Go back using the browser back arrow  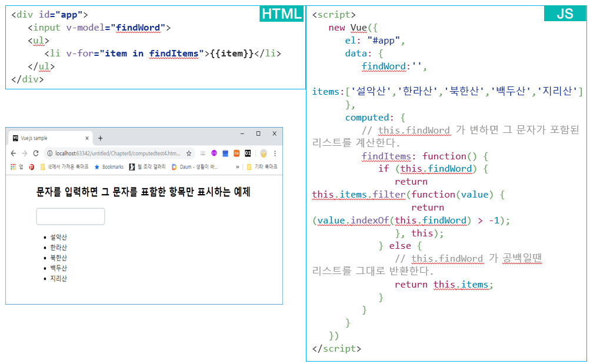pos(14,153)
